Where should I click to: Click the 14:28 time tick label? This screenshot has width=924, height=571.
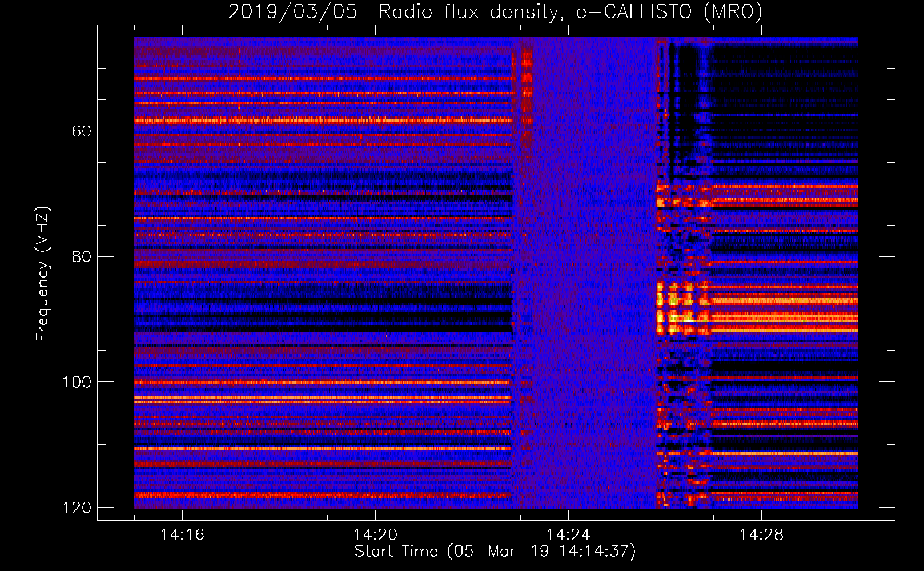point(761,535)
